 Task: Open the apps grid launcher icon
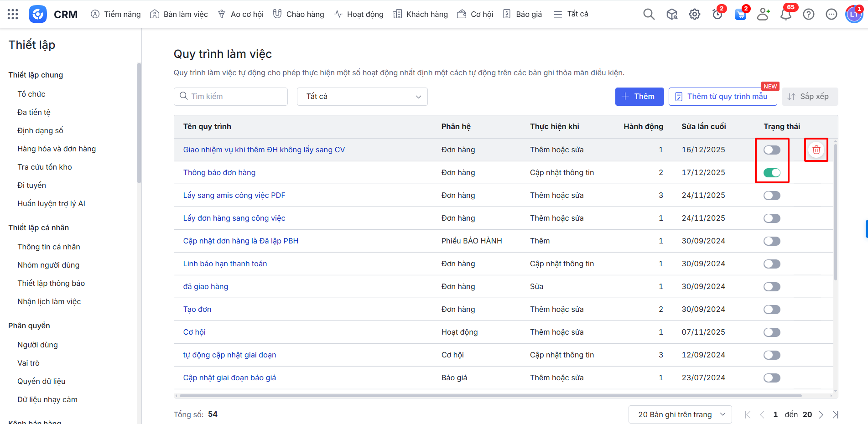pos(13,14)
